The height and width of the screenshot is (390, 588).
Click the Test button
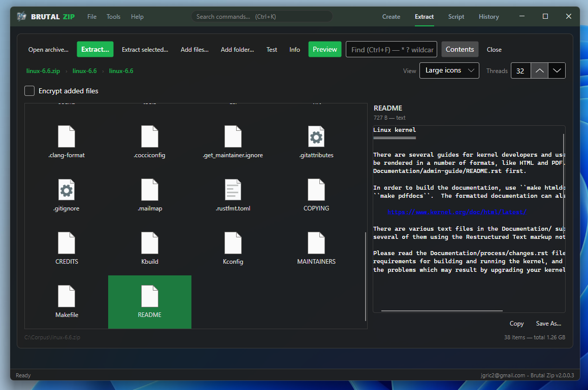tap(272, 50)
